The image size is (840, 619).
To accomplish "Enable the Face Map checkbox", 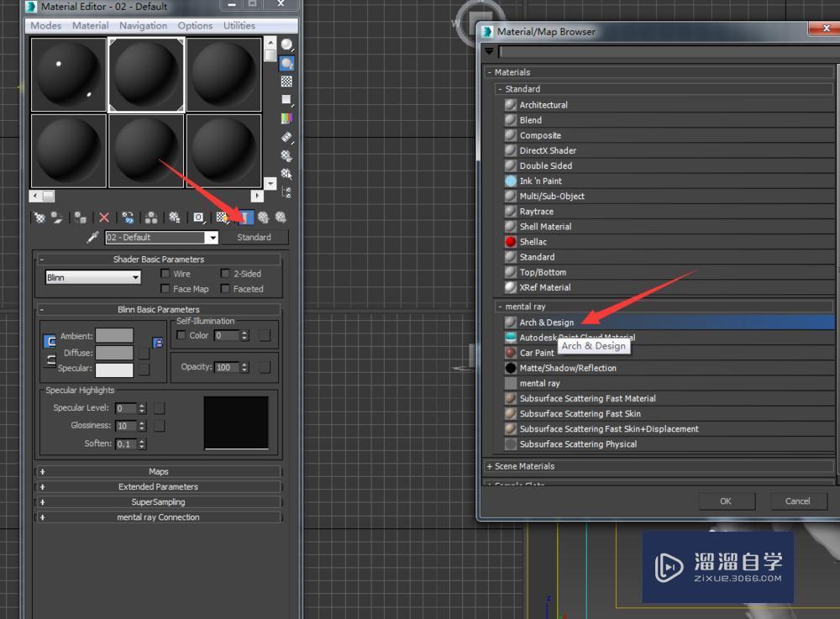I will point(165,289).
